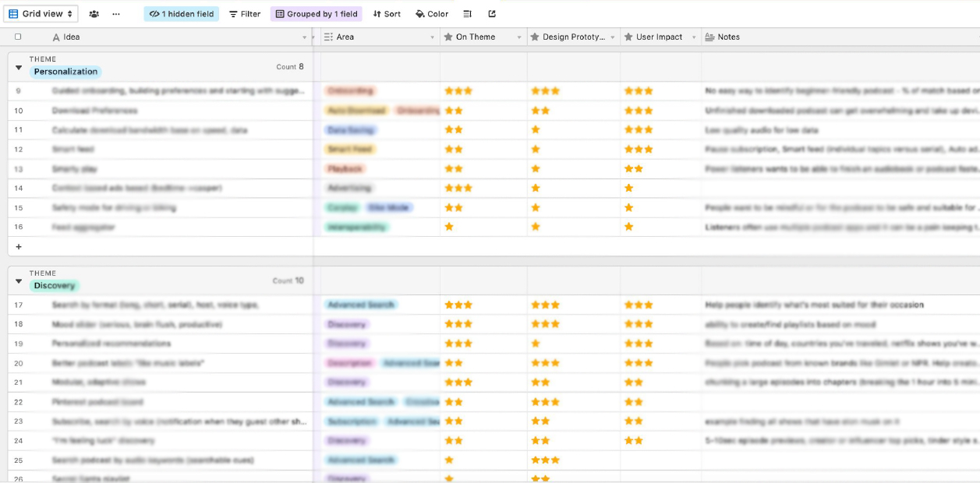This screenshot has width=980, height=483.
Task: Click the Idea column text-type icon
Action: pyautogui.click(x=55, y=37)
